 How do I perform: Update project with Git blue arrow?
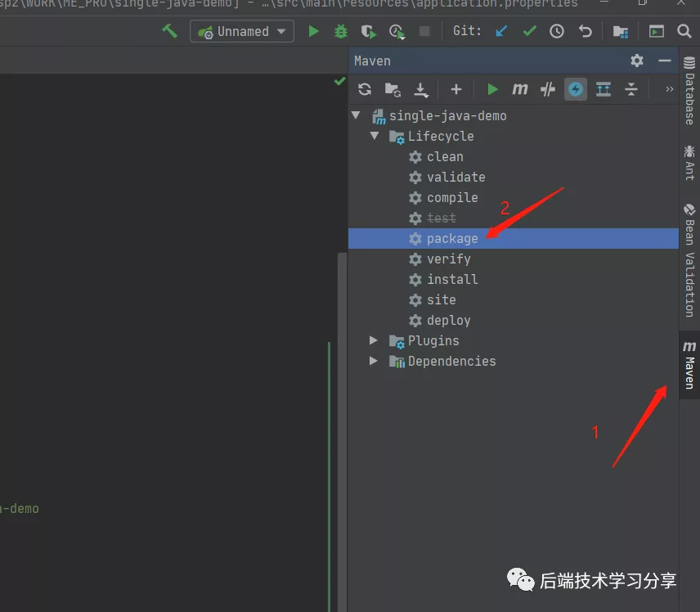click(x=501, y=31)
